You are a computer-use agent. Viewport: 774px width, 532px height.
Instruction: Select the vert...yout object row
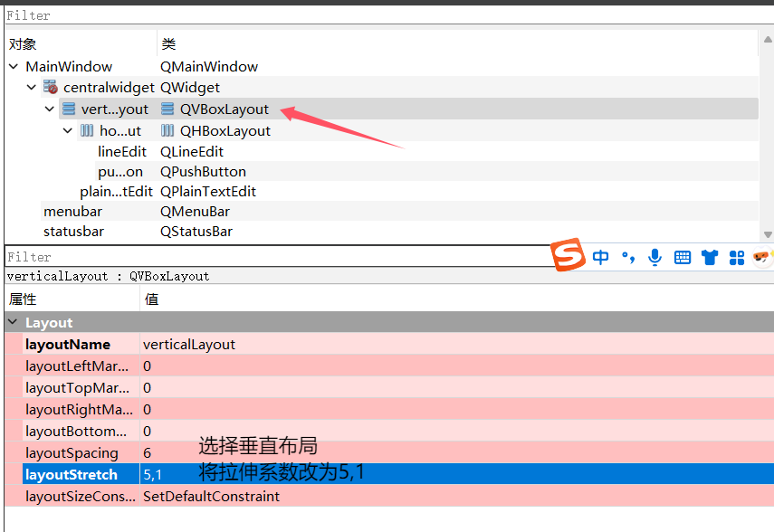pyautogui.click(x=381, y=109)
